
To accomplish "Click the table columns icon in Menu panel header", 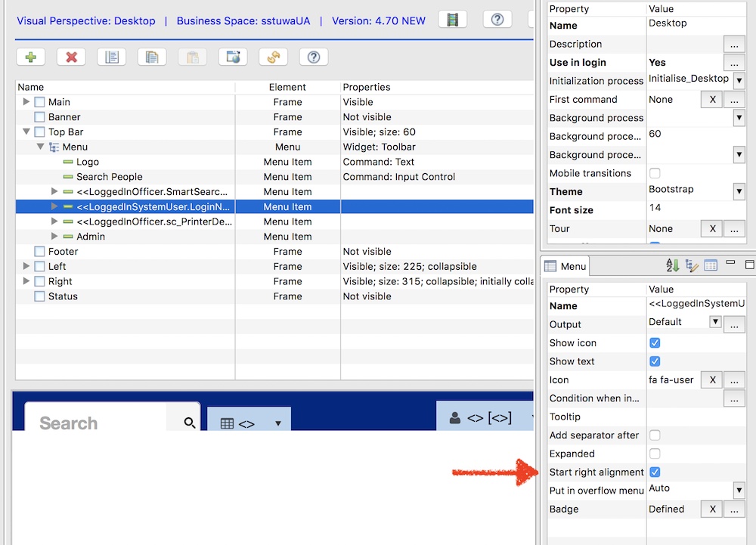I will tap(711, 265).
